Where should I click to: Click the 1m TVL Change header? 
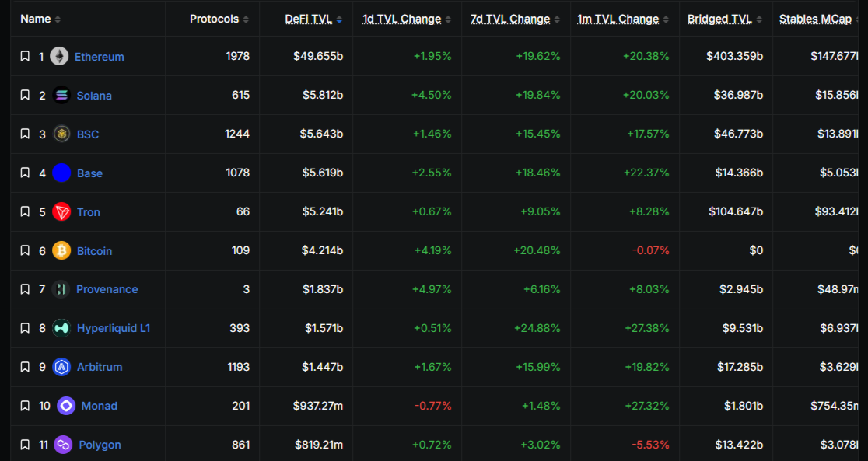[618, 19]
